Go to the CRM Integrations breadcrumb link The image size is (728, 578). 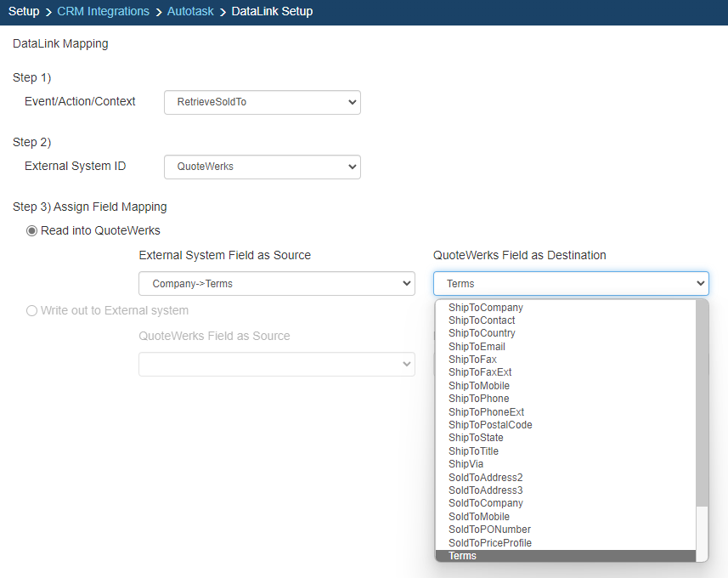[103, 11]
